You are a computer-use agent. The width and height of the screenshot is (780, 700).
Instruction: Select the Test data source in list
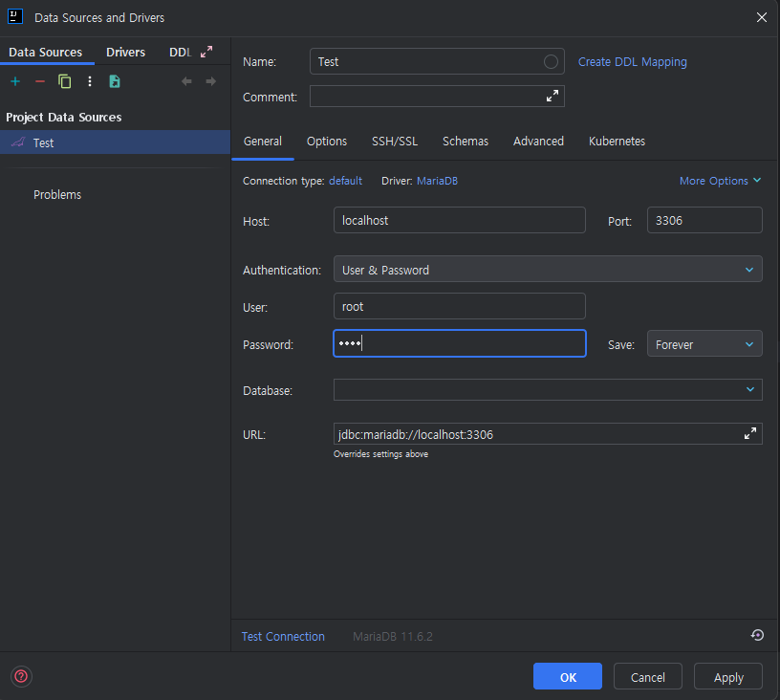pyautogui.click(x=115, y=142)
